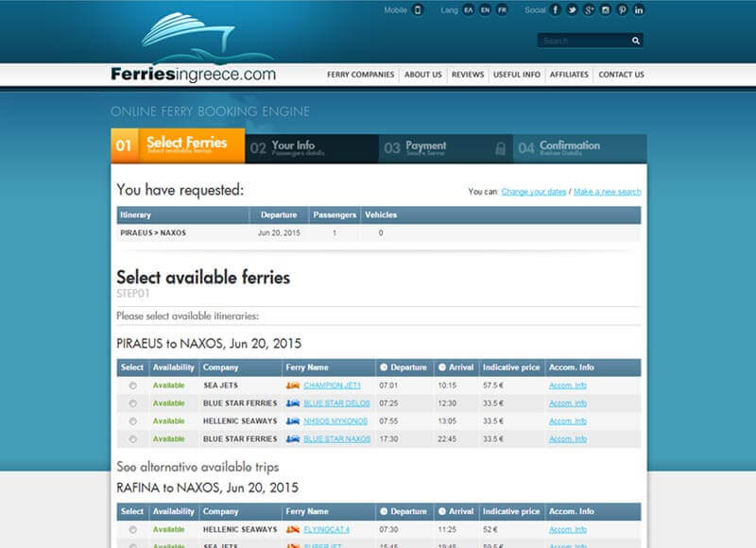Click the clock icon in Piraeus Departure header
The image size is (756, 548).
click(x=384, y=368)
